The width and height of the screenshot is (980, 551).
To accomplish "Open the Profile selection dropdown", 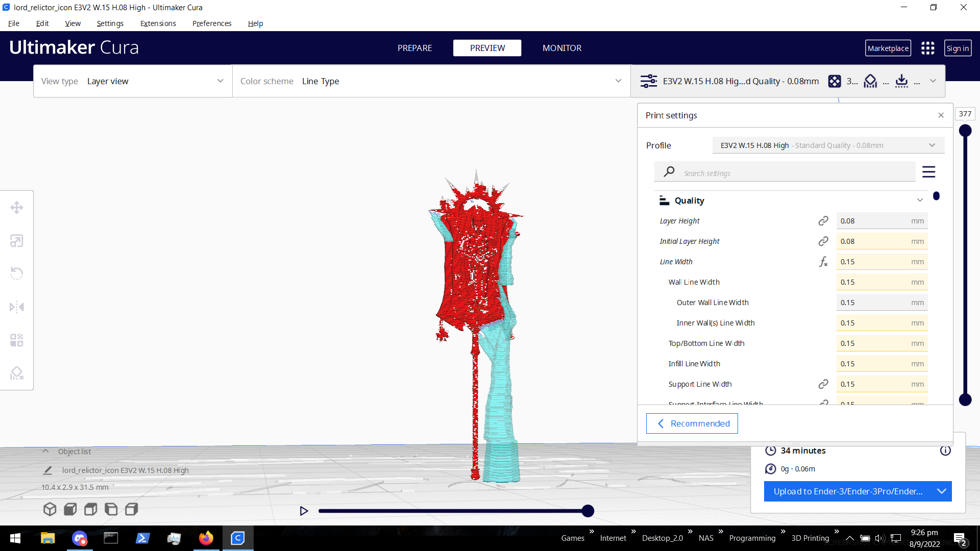I will coord(828,145).
